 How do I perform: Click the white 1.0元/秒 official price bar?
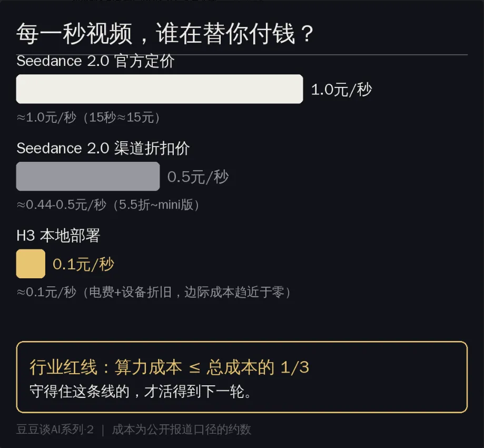click(x=160, y=89)
